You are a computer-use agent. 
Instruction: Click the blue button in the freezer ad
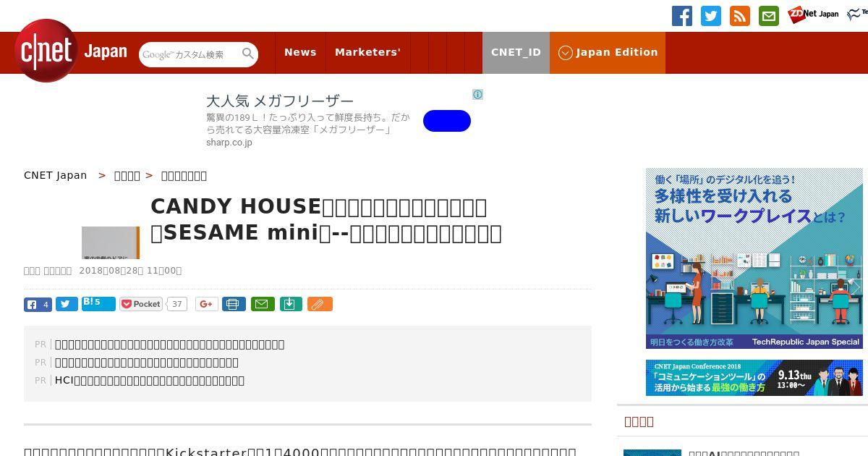point(447,121)
